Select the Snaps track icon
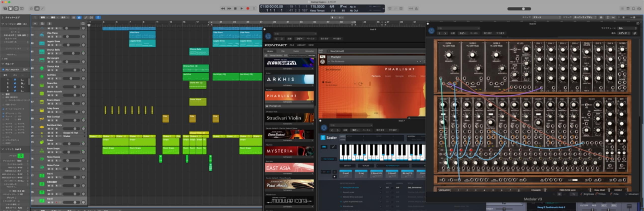644x211 pixels. click(42, 142)
